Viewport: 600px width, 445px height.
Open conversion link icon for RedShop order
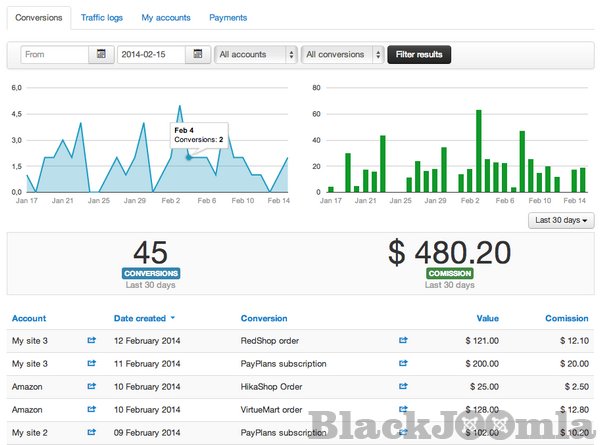(x=403, y=340)
